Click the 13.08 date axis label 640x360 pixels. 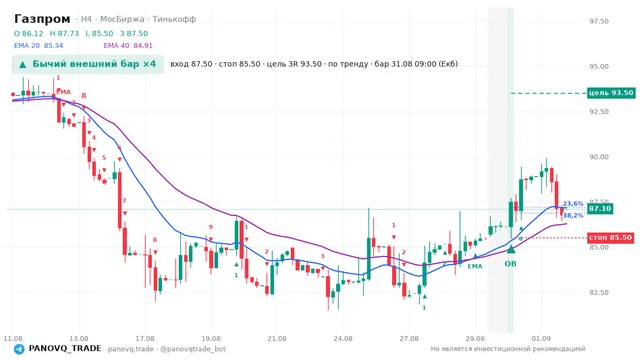click(x=79, y=339)
